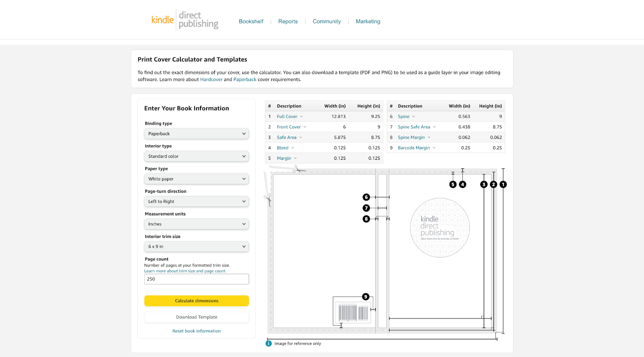Click the 'Print Cover Calculator and Templates' heading
Viewport: 644px width, 357px height.
click(x=192, y=59)
